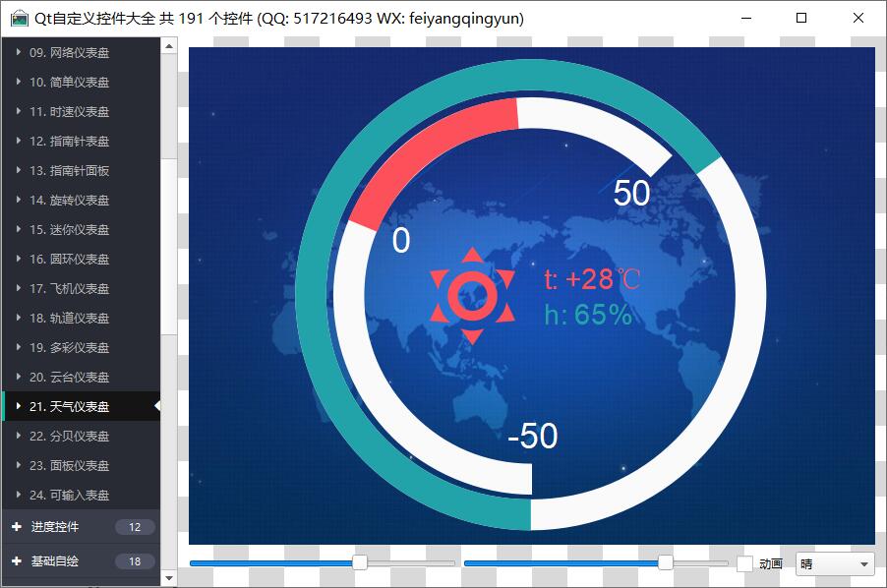Click the plus icon beside 进度控件
Screen dimensions: 887x588
pos(17,527)
